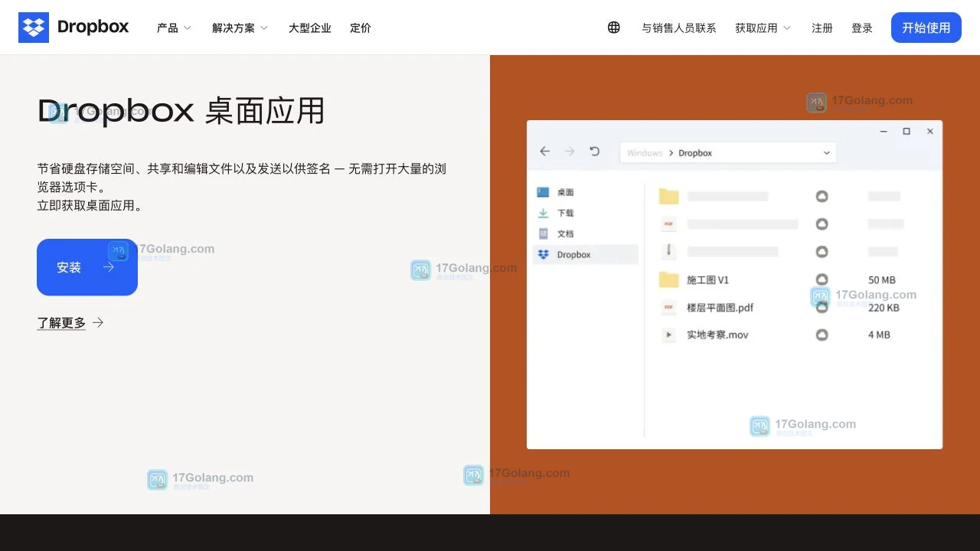
Task: Expand the 产品 menu
Action: pyautogui.click(x=174, y=28)
